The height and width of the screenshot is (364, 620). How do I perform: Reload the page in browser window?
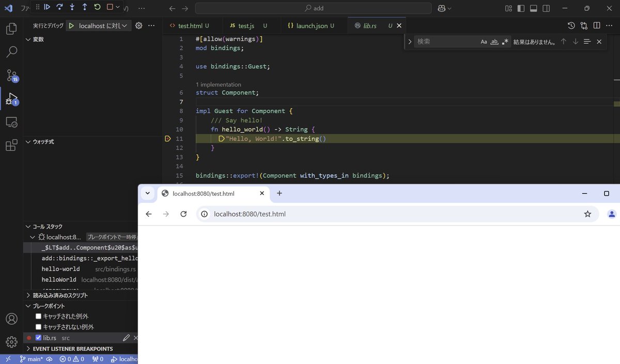183,214
